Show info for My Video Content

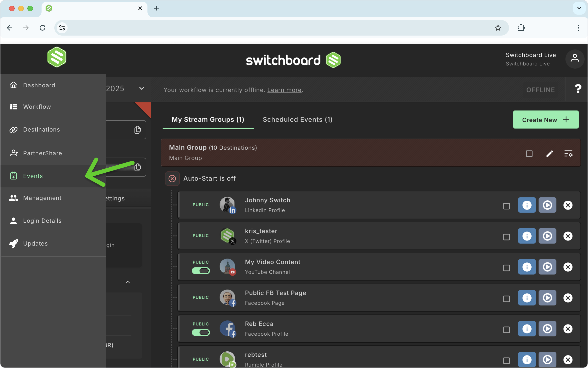coord(527,267)
